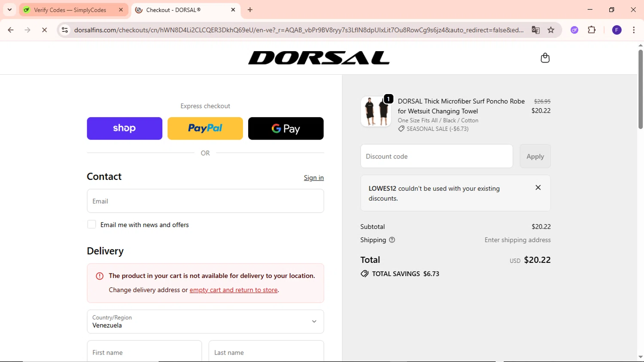Click the 'One Size Fits All / Black / Cotton' text
This screenshot has width=644, height=362.
pyautogui.click(x=438, y=121)
